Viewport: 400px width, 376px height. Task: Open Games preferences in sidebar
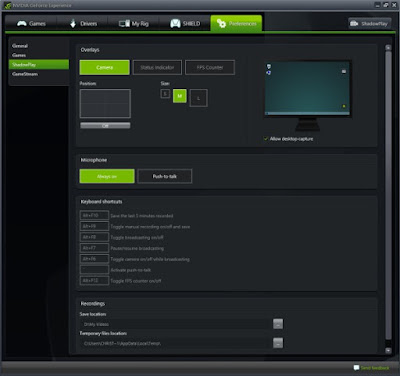click(x=19, y=55)
